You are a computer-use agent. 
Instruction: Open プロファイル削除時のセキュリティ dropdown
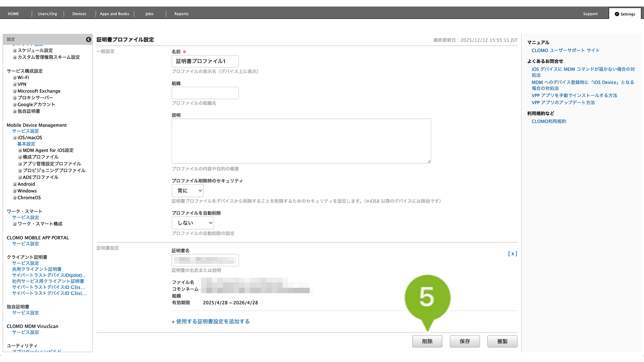tap(187, 191)
